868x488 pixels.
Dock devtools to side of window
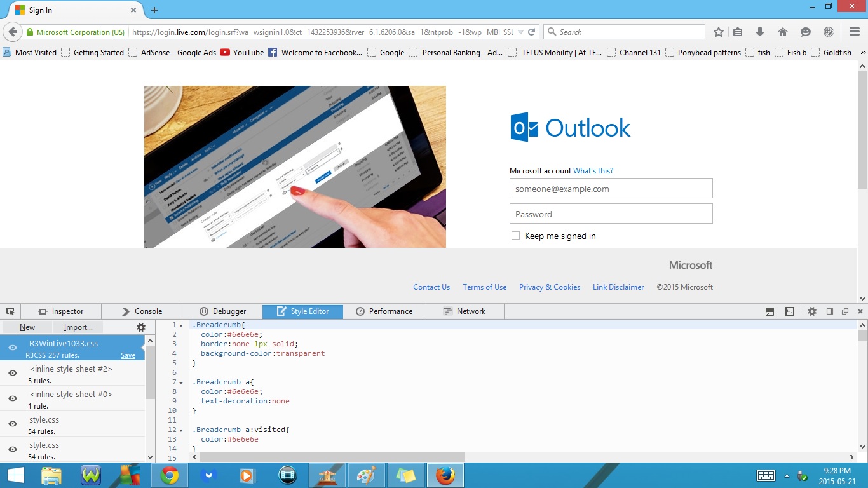click(x=829, y=311)
